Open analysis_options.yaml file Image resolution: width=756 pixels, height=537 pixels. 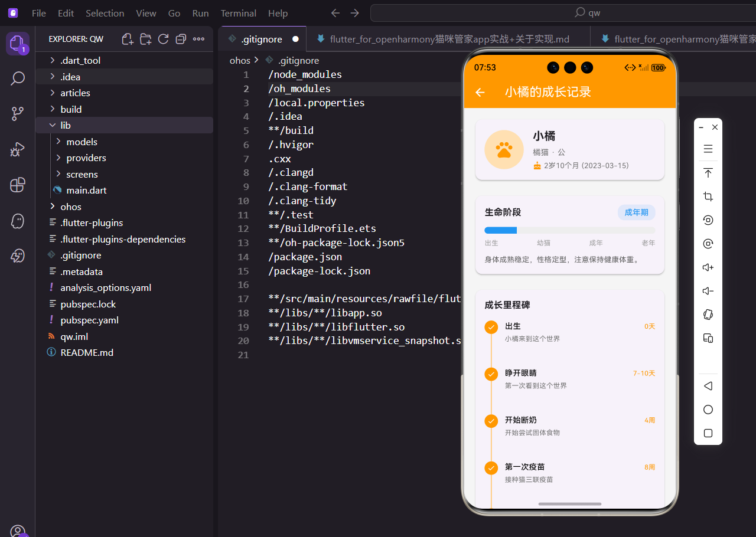pos(124,287)
